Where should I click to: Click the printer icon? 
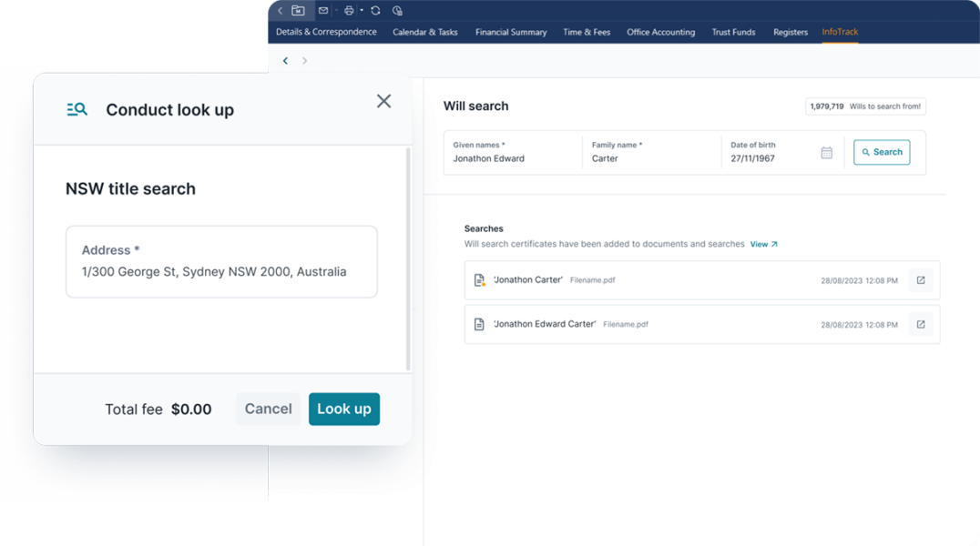pyautogui.click(x=349, y=11)
